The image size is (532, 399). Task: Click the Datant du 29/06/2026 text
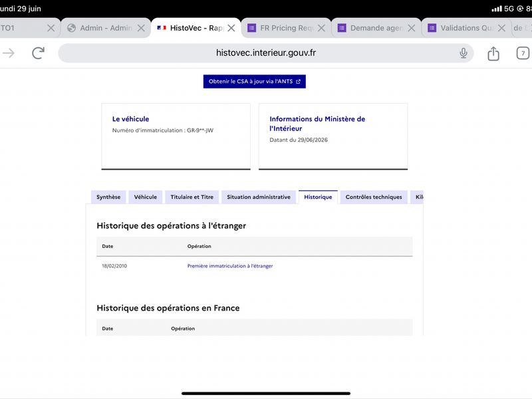pos(299,140)
